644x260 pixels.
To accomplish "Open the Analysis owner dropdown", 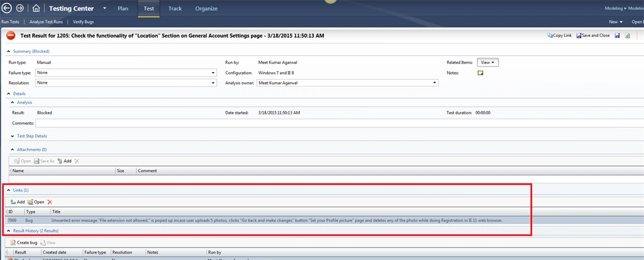I will (347, 83).
